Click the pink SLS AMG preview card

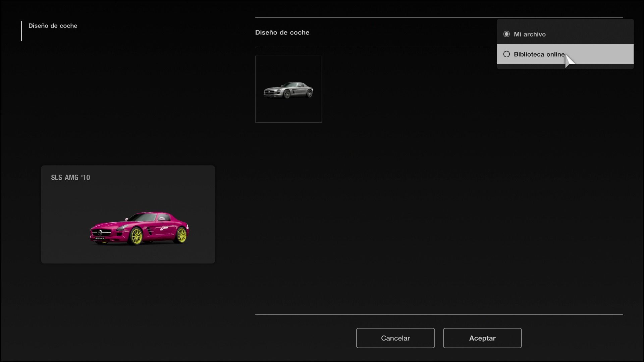pyautogui.click(x=128, y=215)
